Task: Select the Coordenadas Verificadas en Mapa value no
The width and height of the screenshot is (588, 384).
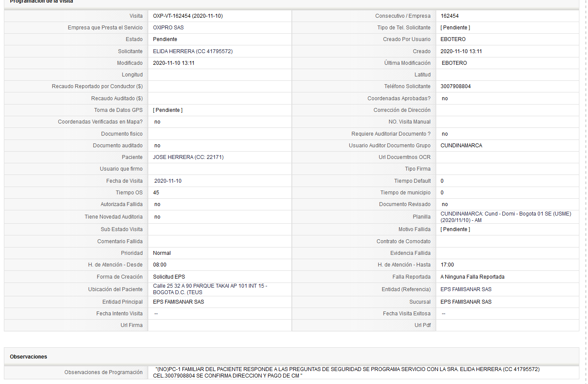Action: [x=157, y=122]
